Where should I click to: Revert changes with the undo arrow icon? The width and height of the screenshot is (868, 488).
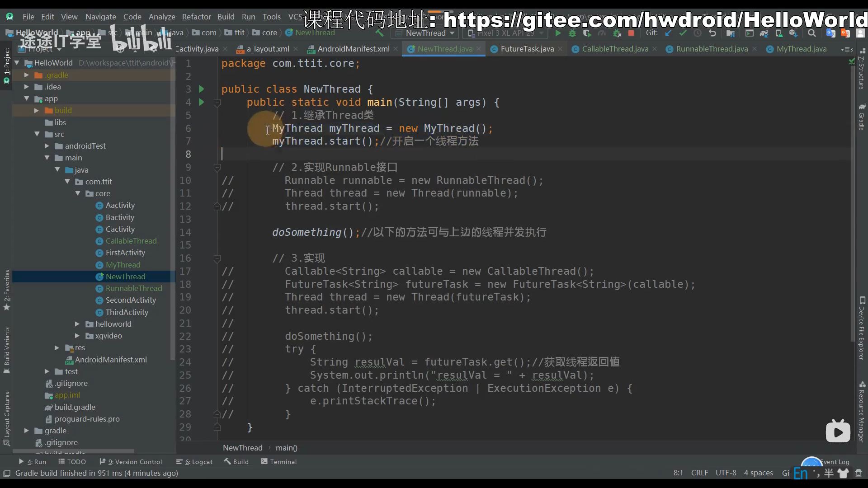pos(712,33)
